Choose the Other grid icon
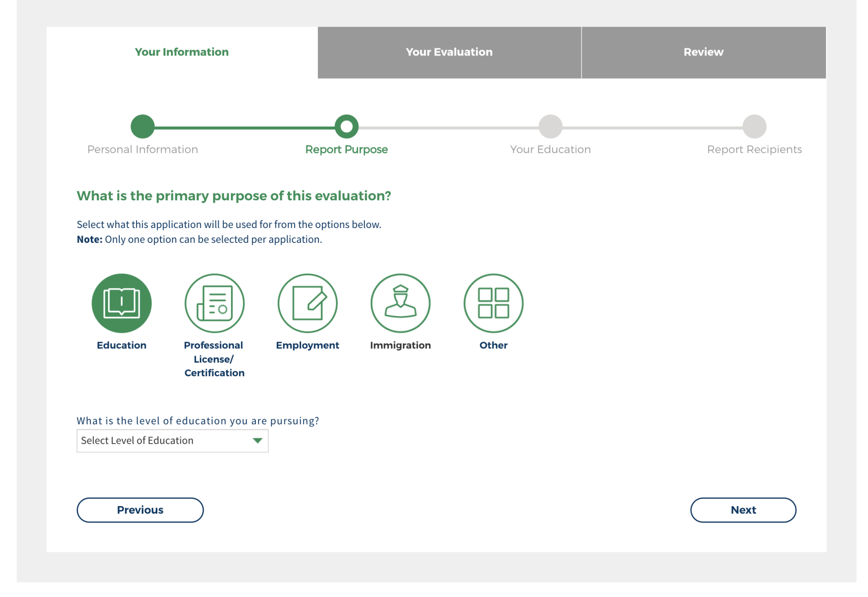The image size is (868, 597). point(493,303)
